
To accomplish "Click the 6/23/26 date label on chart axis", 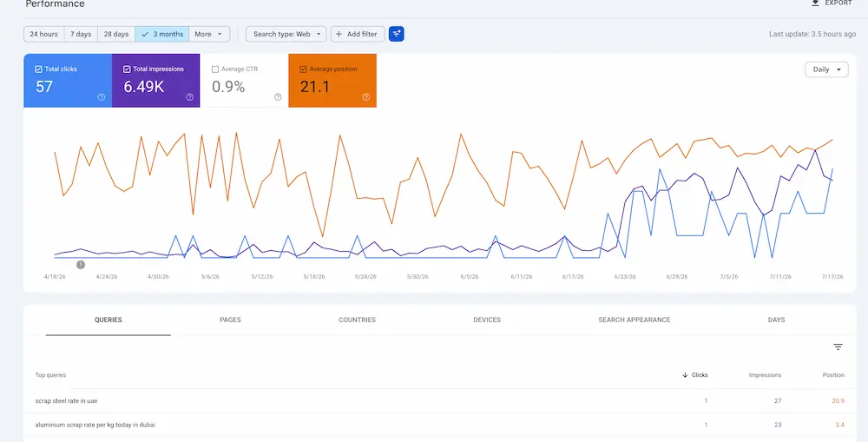I will (x=625, y=276).
